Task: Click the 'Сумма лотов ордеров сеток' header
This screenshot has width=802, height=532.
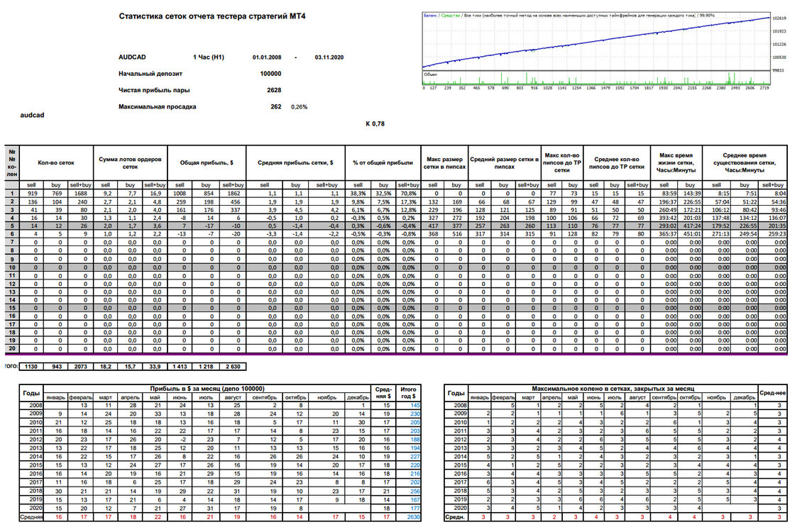Action: (x=130, y=162)
